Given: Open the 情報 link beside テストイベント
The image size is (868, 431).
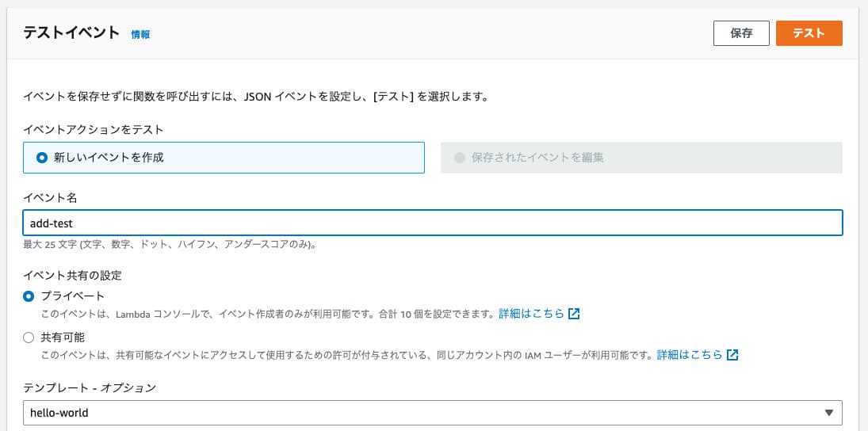Looking at the screenshot, I should (140, 35).
